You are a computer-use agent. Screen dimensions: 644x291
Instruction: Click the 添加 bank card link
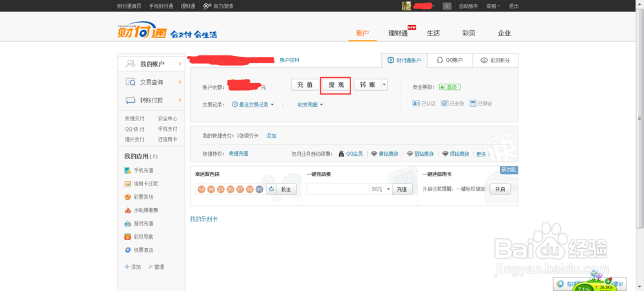coord(271,135)
